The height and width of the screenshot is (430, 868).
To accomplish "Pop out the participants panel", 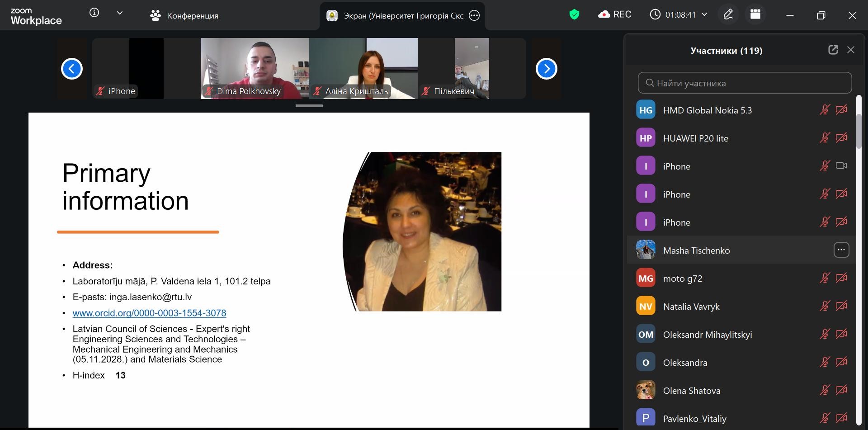I will (833, 50).
